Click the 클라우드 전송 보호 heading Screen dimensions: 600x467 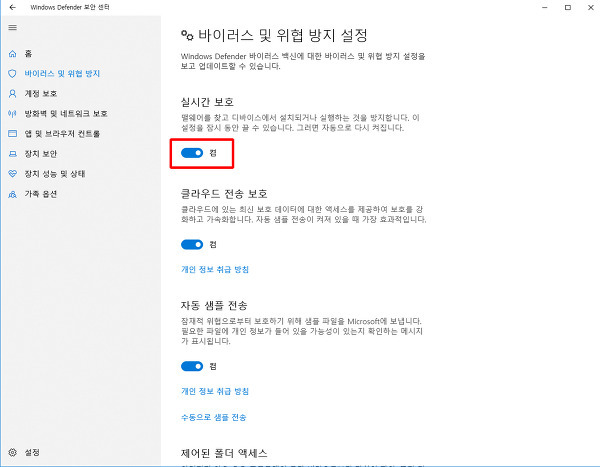pos(224,194)
